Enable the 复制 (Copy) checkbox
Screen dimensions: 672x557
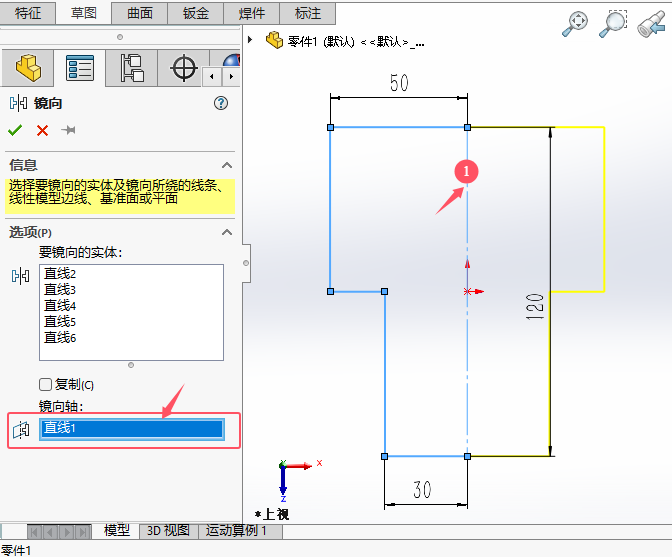45,384
